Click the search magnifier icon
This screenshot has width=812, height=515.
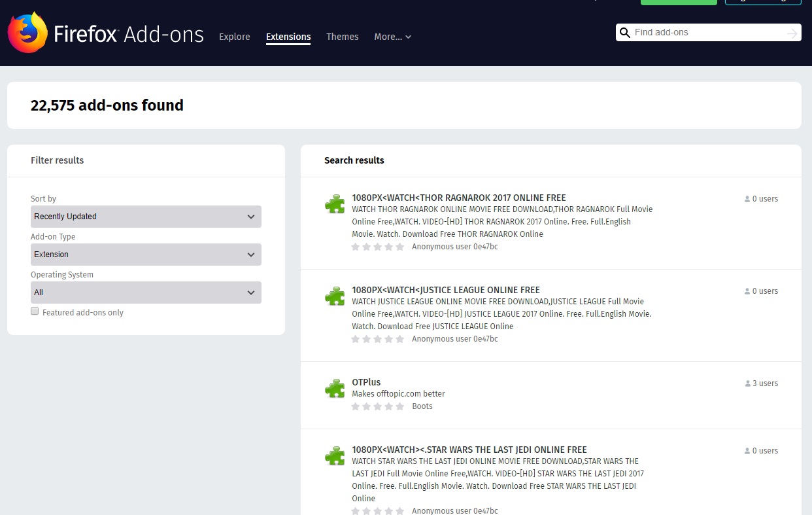pos(625,33)
